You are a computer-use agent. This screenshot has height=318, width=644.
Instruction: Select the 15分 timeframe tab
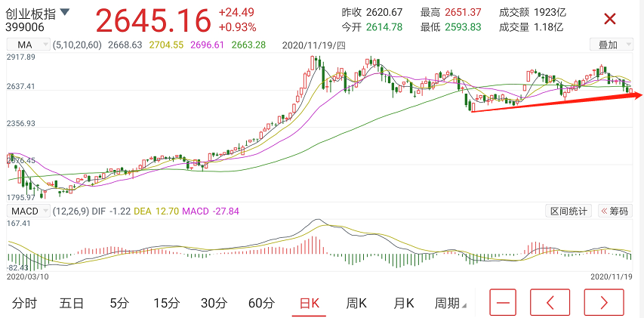click(166, 303)
